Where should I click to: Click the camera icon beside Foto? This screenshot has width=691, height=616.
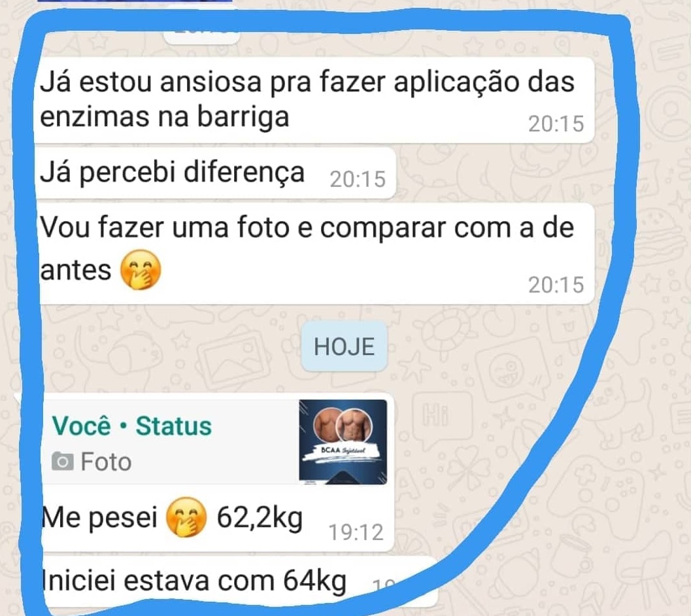click(x=63, y=462)
